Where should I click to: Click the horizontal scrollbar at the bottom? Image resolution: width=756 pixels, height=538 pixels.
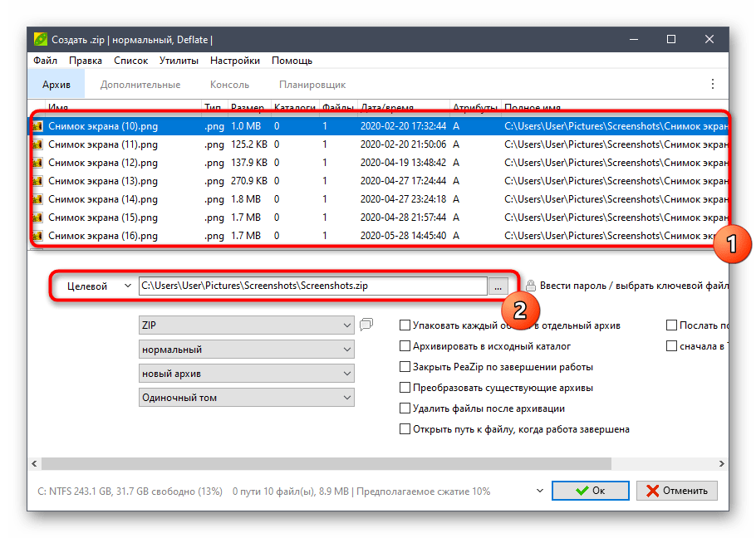[x=378, y=463]
